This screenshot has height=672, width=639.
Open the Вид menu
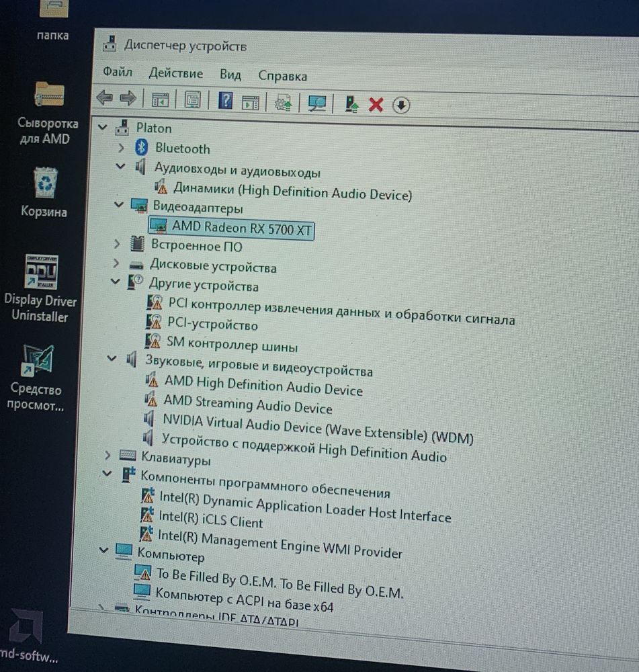(230, 75)
